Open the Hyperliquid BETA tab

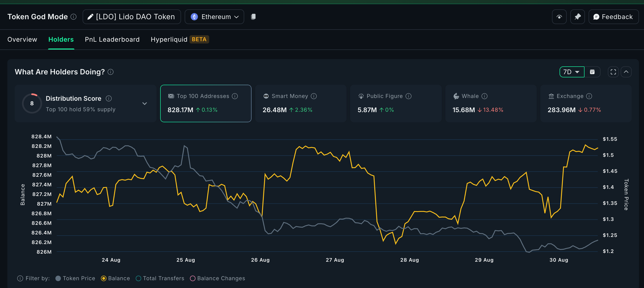169,39
